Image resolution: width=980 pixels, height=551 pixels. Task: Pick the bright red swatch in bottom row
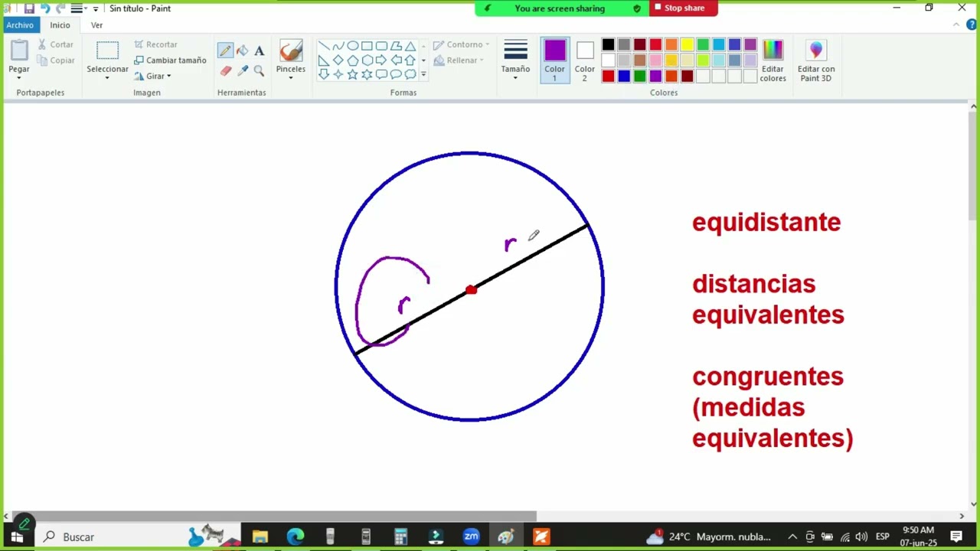click(x=608, y=76)
